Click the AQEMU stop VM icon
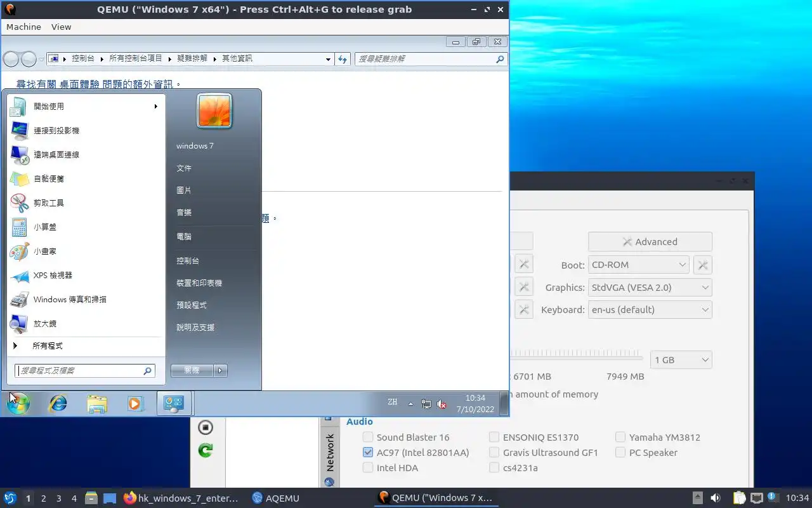This screenshot has height=508, width=812. tap(205, 427)
